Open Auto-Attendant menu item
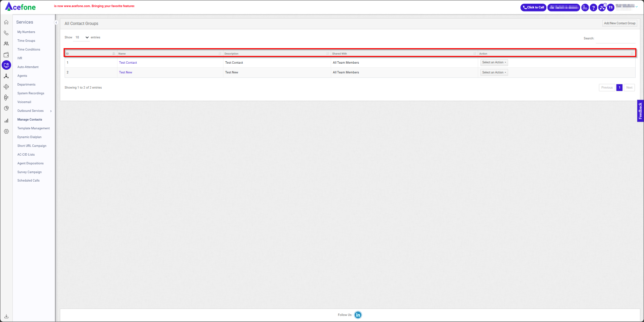This screenshot has width=644, height=322. click(x=28, y=67)
